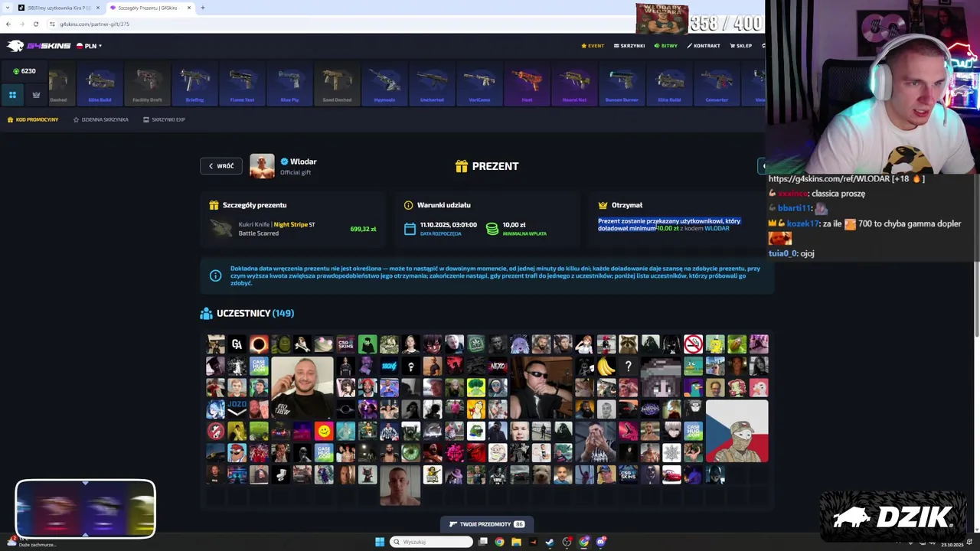This screenshot has height=551, width=980.
Task: Click the coins minimum deposit icon
Action: coord(492,229)
